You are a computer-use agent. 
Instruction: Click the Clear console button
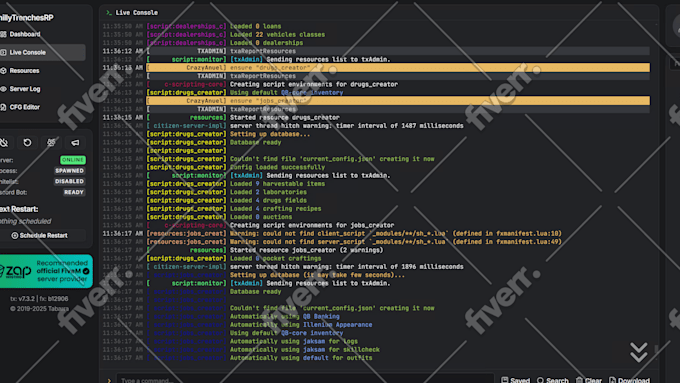click(588, 380)
